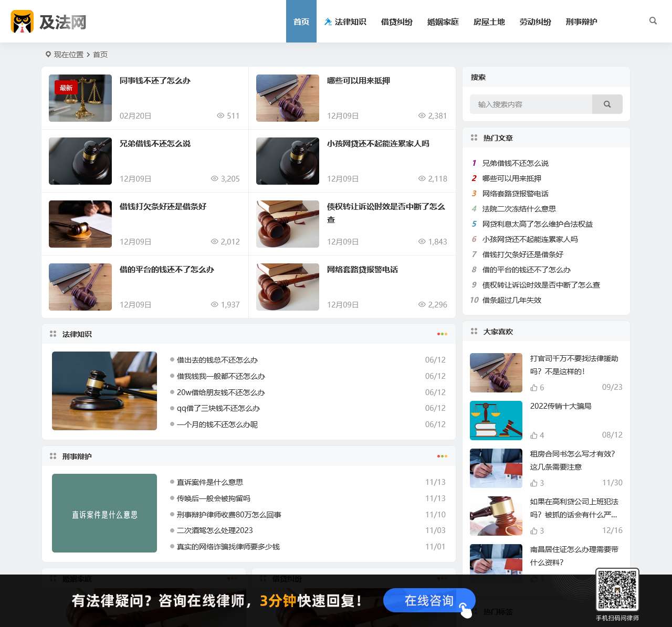Open qq借了三块钱不还怎么办 list item

pyautogui.click(x=218, y=408)
